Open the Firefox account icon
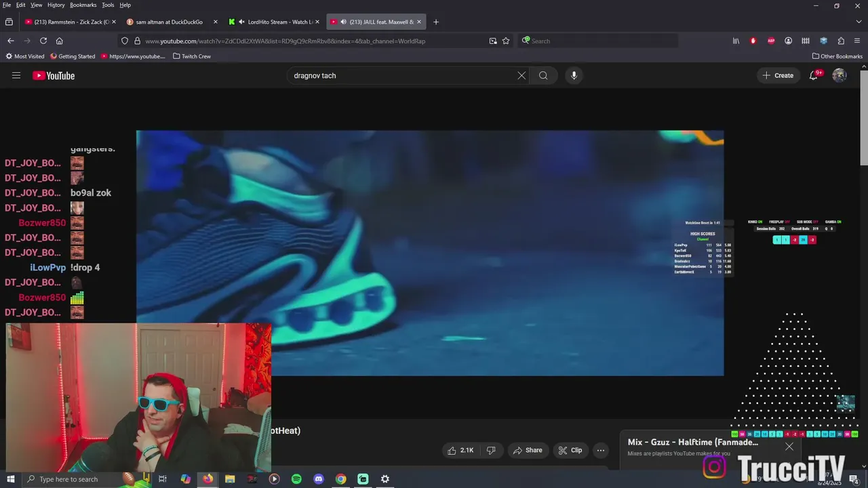This screenshot has width=868, height=488. tap(788, 41)
